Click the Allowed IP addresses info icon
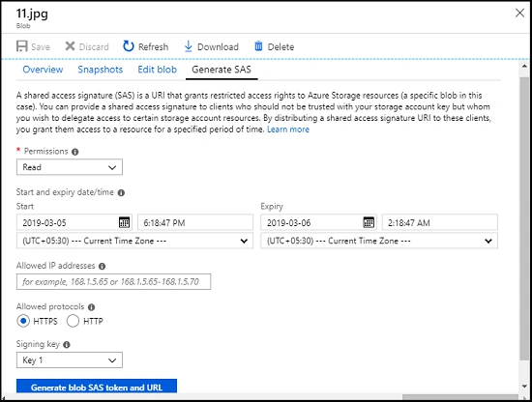532x402 pixels. tap(102, 266)
